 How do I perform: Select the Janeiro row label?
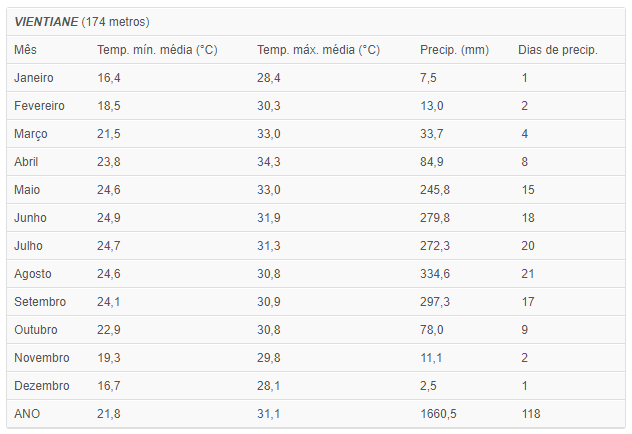click(x=34, y=77)
